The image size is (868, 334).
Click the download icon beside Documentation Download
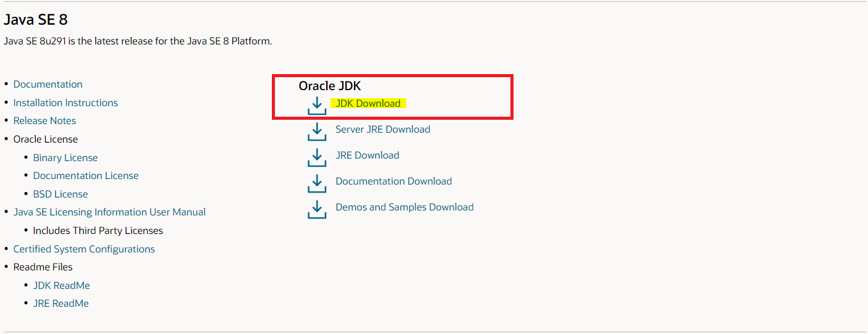[317, 183]
